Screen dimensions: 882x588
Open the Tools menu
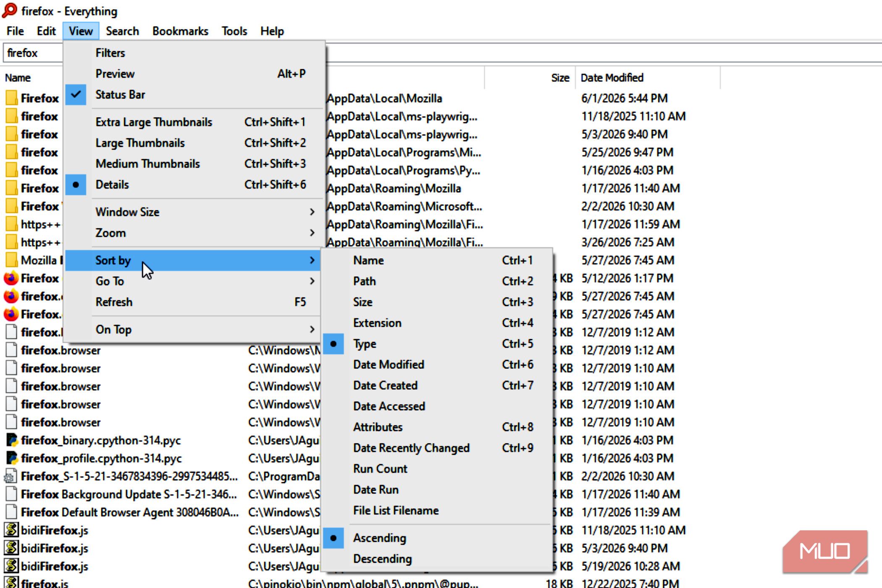(234, 31)
